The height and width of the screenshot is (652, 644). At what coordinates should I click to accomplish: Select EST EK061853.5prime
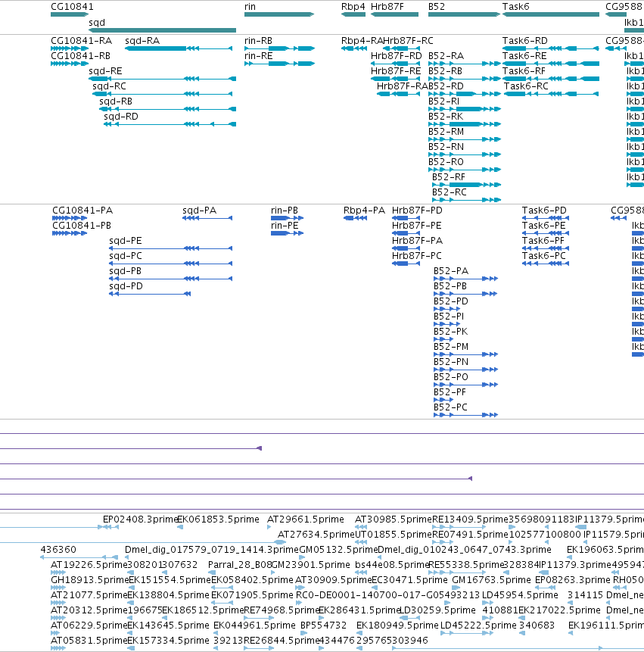pos(218,519)
